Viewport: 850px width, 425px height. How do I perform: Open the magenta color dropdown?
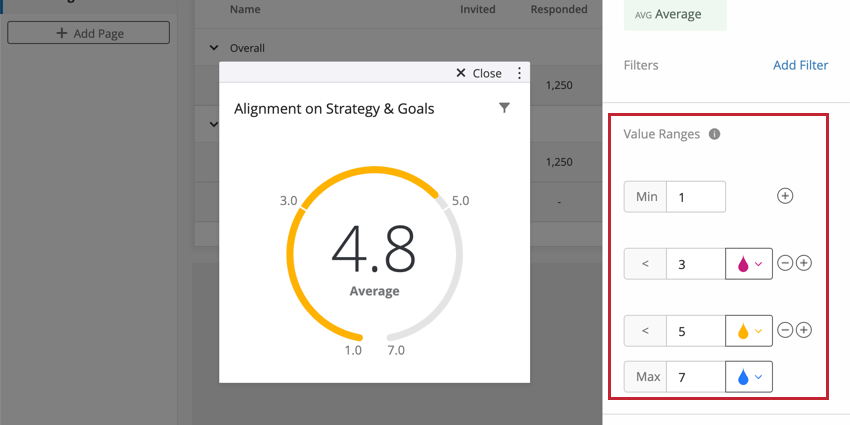coord(749,263)
